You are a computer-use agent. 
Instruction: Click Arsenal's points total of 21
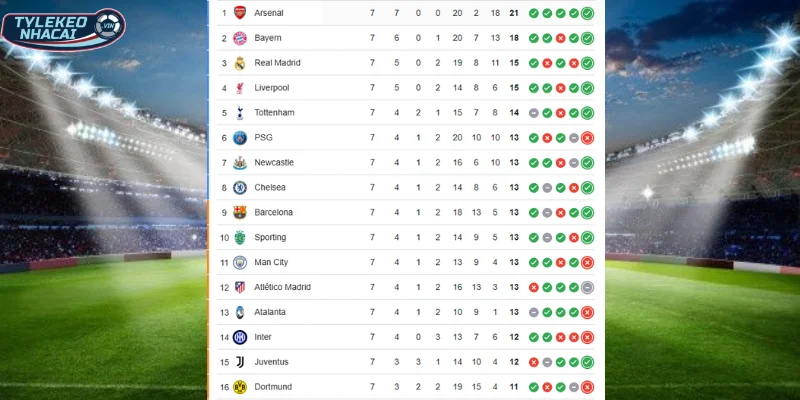pyautogui.click(x=513, y=13)
